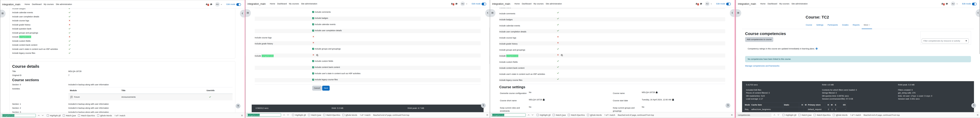This screenshot has width=980, height=118.
Task: Uncheck Include comments checkbox
Action: [x=313, y=12]
